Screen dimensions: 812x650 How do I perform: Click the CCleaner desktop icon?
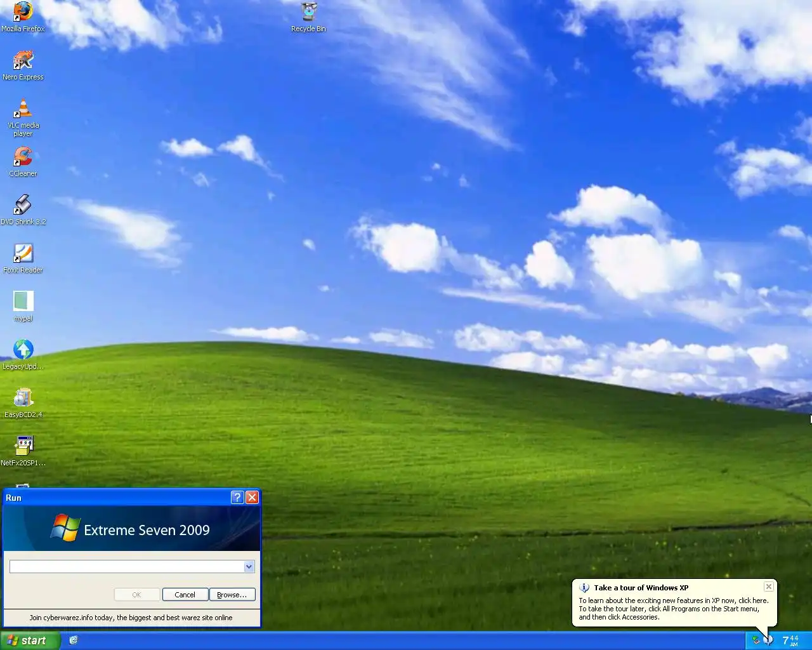pyautogui.click(x=23, y=162)
